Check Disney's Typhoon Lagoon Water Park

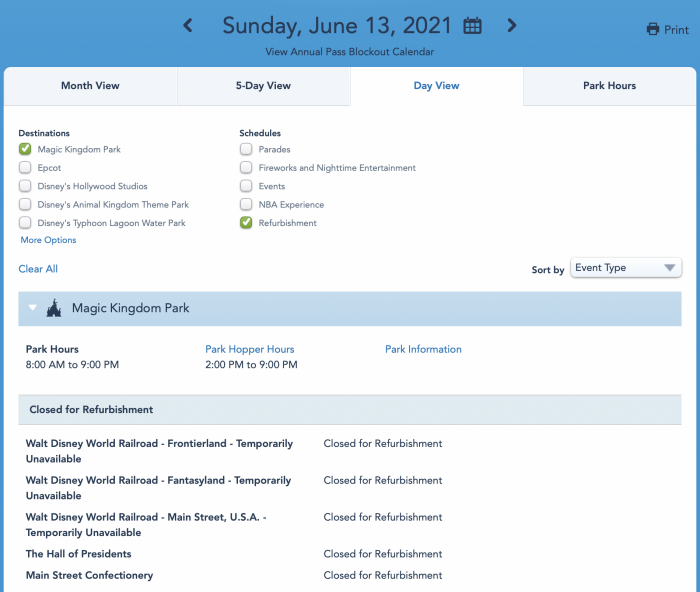[25, 223]
